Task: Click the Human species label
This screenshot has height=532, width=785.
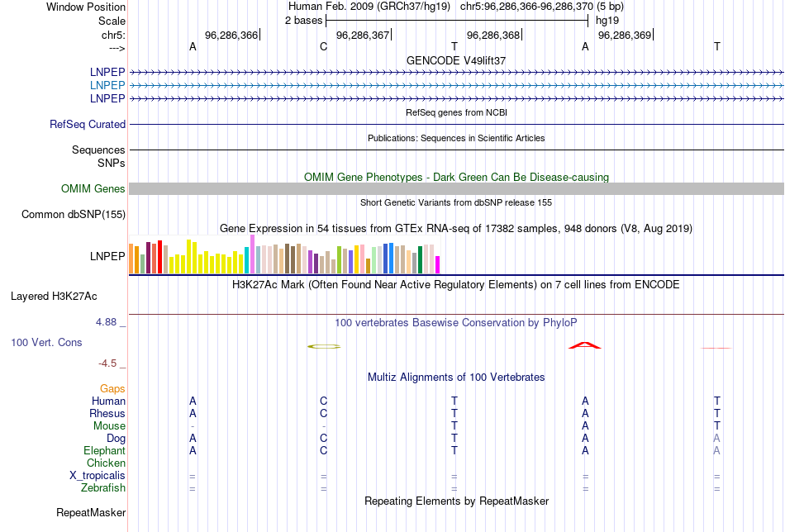Action: tap(108, 401)
